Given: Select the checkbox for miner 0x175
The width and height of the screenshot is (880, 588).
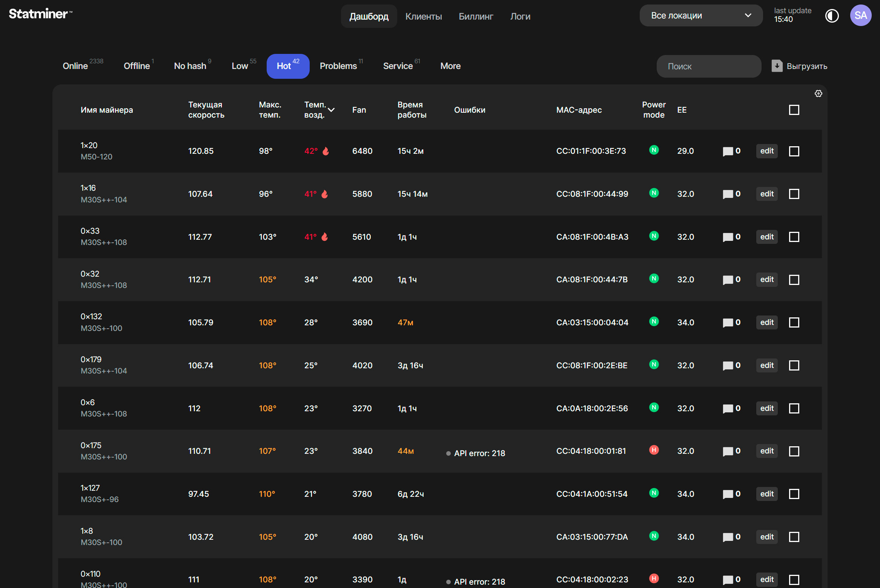Looking at the screenshot, I should (794, 451).
